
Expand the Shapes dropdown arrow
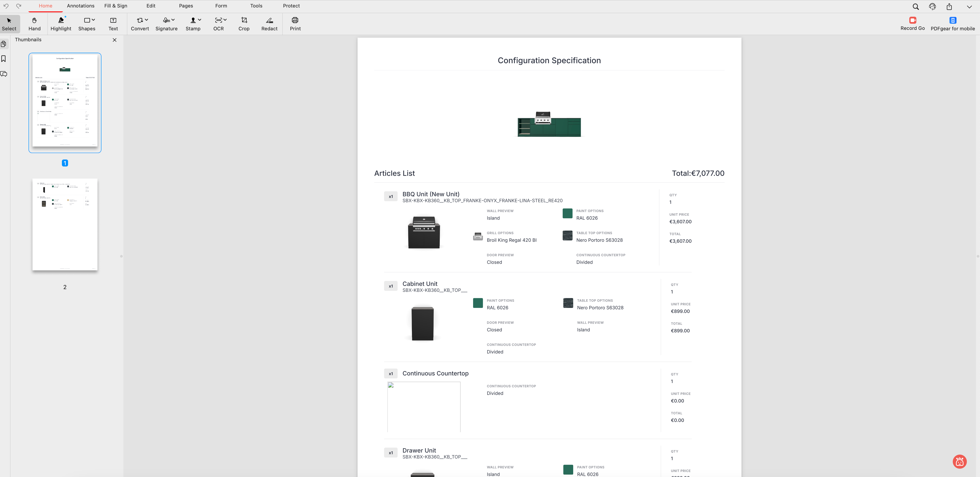click(x=93, y=20)
